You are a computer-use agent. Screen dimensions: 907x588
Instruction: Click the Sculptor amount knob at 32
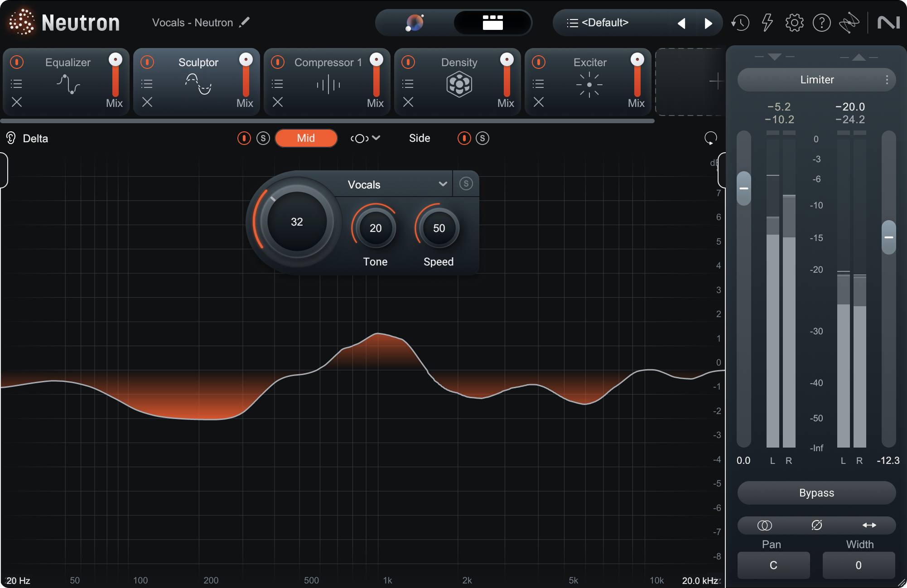[297, 222]
